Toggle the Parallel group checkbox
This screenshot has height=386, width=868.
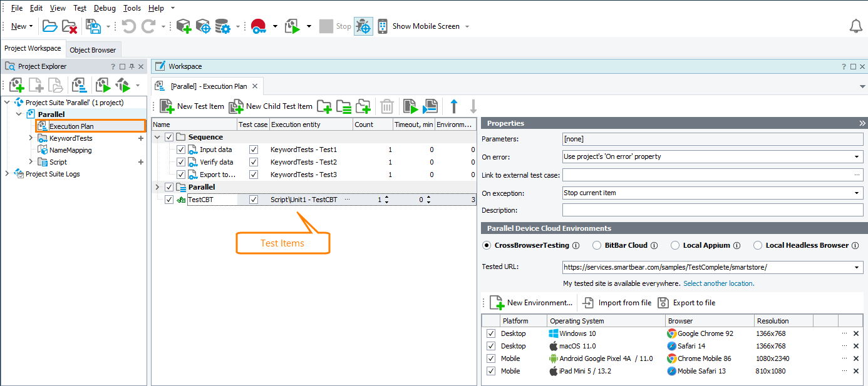tap(168, 187)
